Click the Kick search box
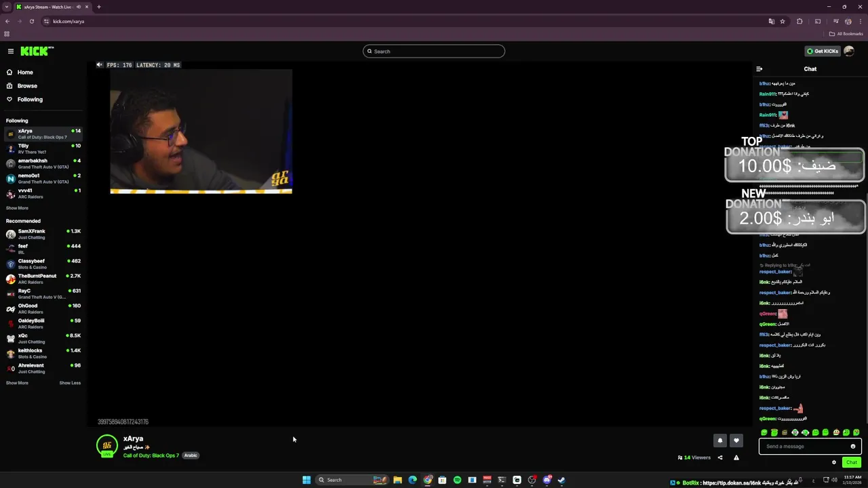The width and height of the screenshot is (868, 488). click(x=434, y=52)
